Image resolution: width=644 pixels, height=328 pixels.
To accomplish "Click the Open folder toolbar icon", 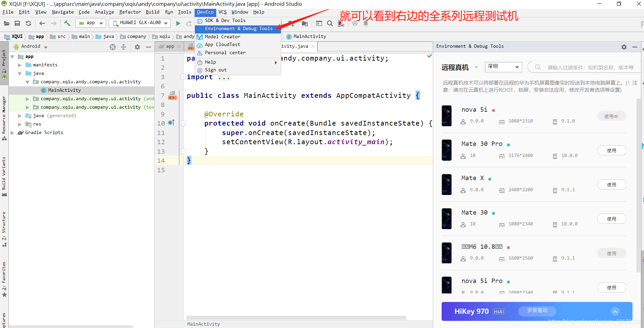I will (6, 23).
